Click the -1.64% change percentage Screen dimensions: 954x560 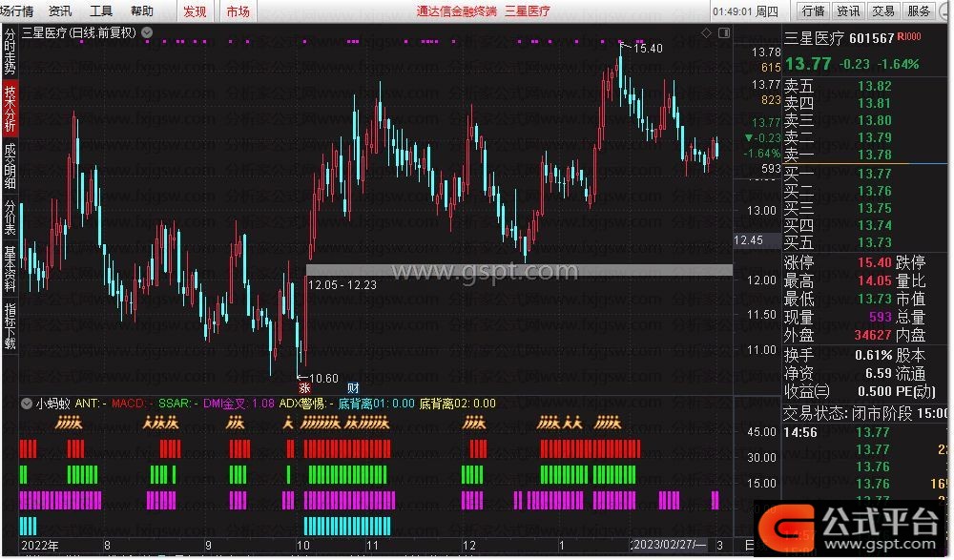pyautogui.click(x=898, y=64)
